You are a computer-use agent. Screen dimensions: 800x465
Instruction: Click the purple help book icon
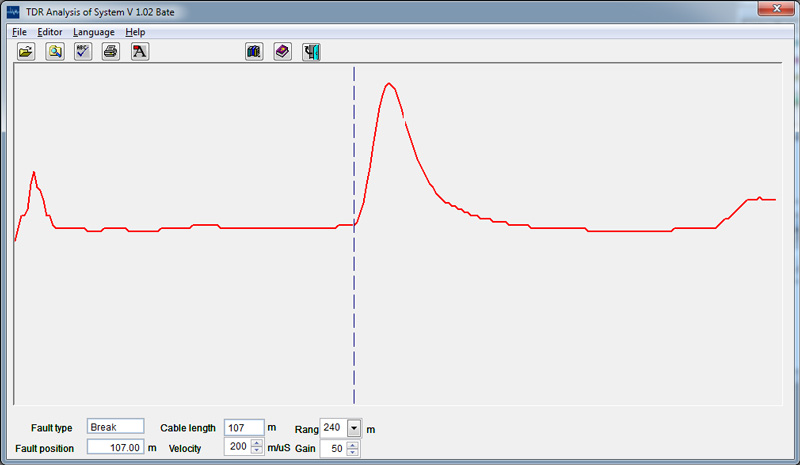[283, 51]
